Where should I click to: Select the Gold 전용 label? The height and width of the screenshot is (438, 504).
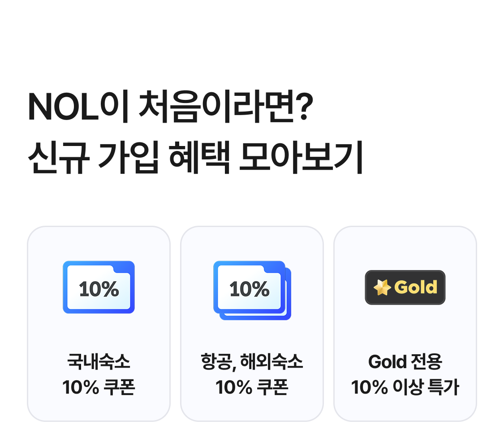405,361
